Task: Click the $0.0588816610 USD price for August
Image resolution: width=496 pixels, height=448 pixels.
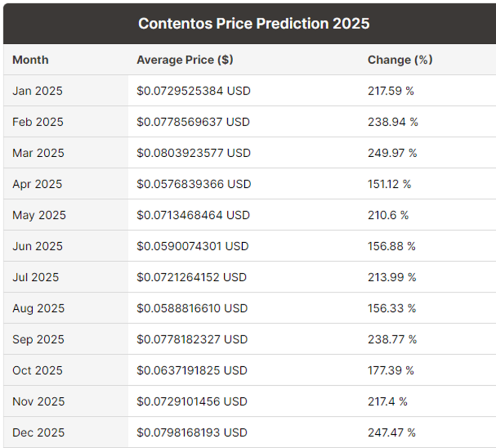Action: click(192, 309)
